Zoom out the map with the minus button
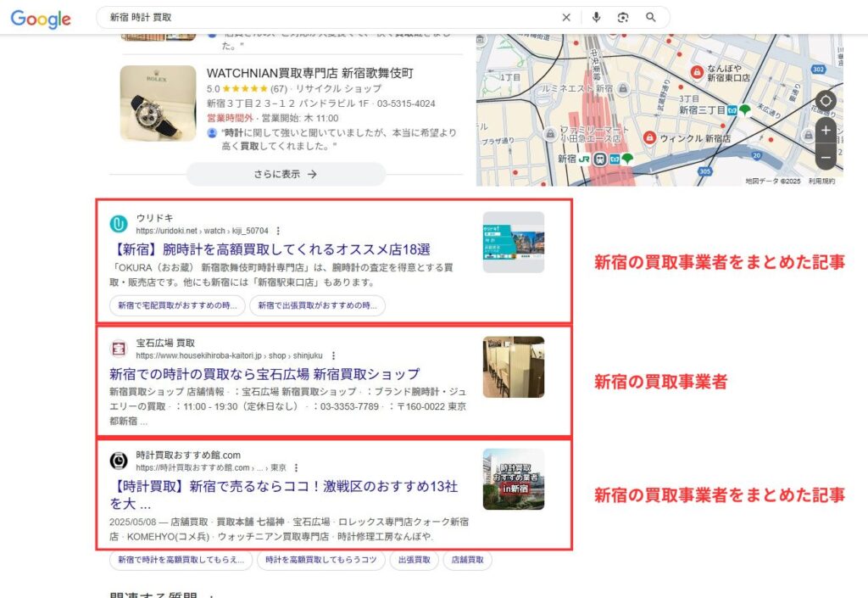 click(826, 157)
